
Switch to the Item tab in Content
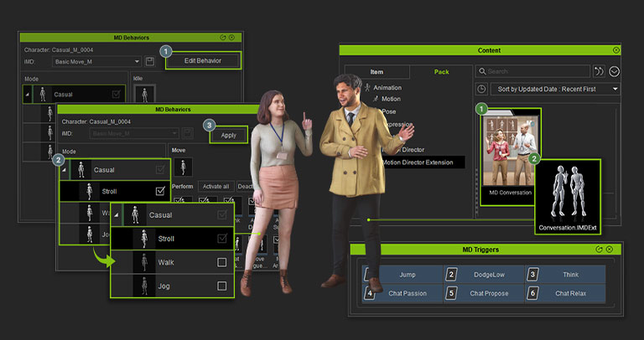[x=377, y=72]
